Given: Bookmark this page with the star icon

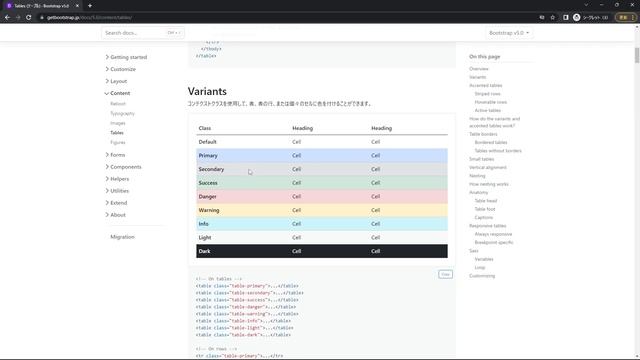Looking at the screenshot, I should click(x=553, y=18).
